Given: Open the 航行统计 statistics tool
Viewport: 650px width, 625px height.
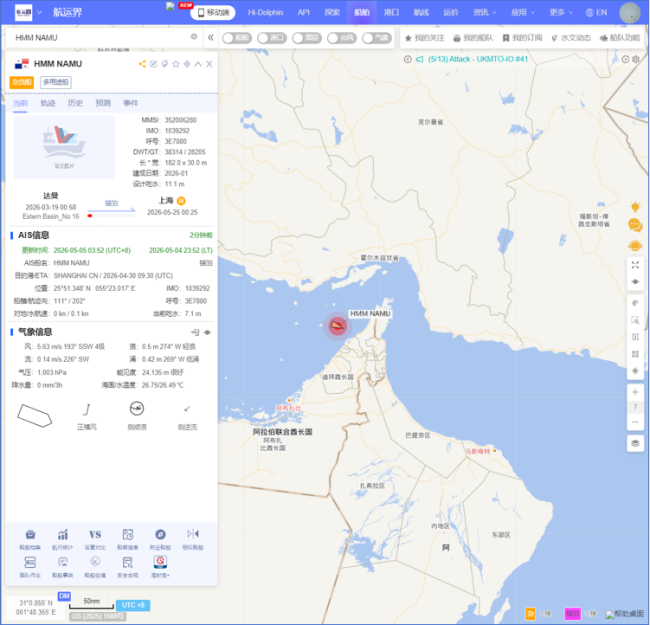Looking at the screenshot, I should pos(63,539).
